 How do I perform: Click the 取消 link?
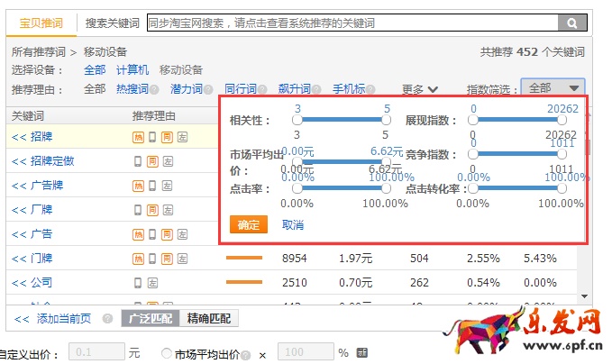point(292,225)
